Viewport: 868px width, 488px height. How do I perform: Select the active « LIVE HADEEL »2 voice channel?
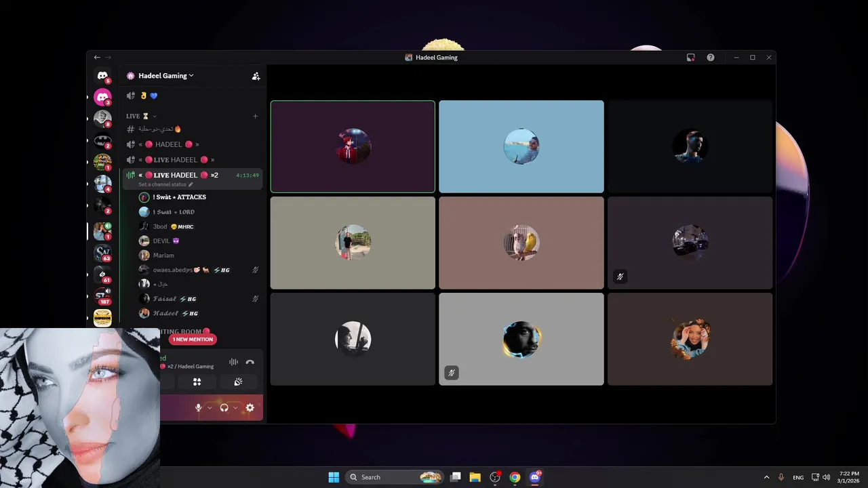pyautogui.click(x=191, y=178)
